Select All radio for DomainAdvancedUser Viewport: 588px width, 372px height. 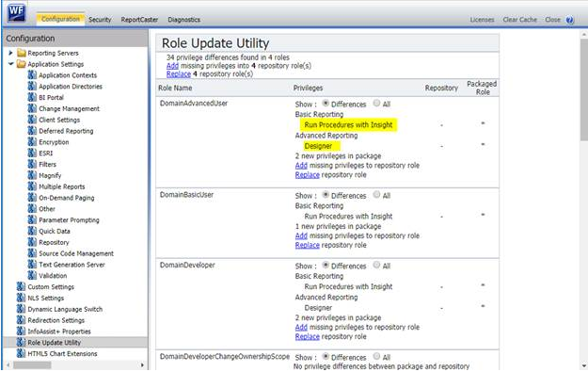coord(376,103)
